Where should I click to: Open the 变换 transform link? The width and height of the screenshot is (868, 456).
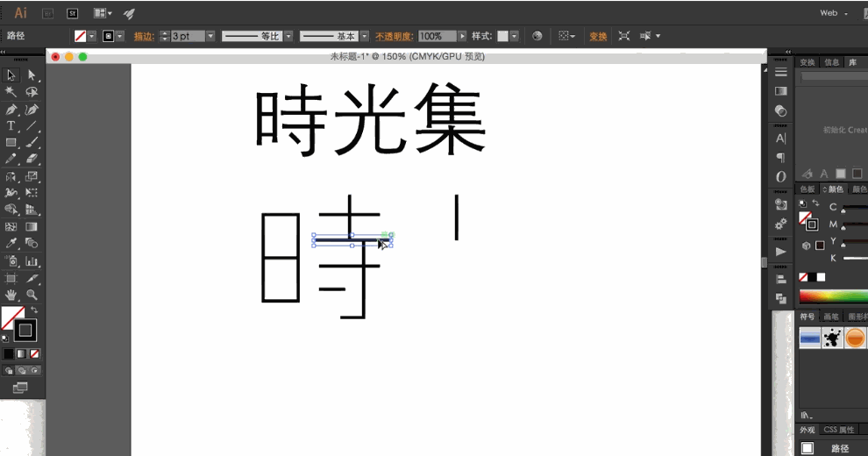pos(598,37)
